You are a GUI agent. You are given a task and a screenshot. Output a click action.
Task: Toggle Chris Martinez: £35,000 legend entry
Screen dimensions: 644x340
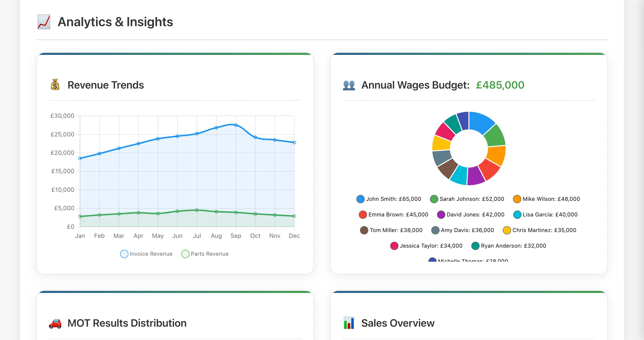[x=539, y=230]
